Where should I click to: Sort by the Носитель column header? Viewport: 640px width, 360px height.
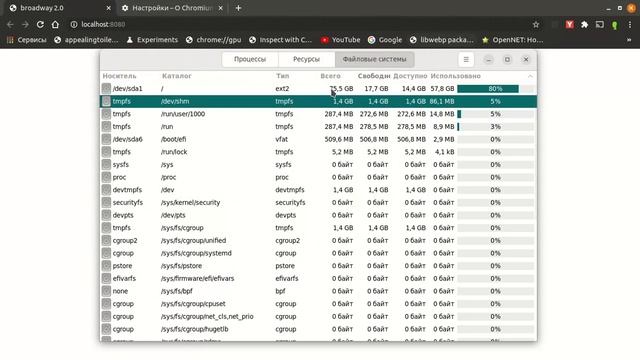pos(119,76)
